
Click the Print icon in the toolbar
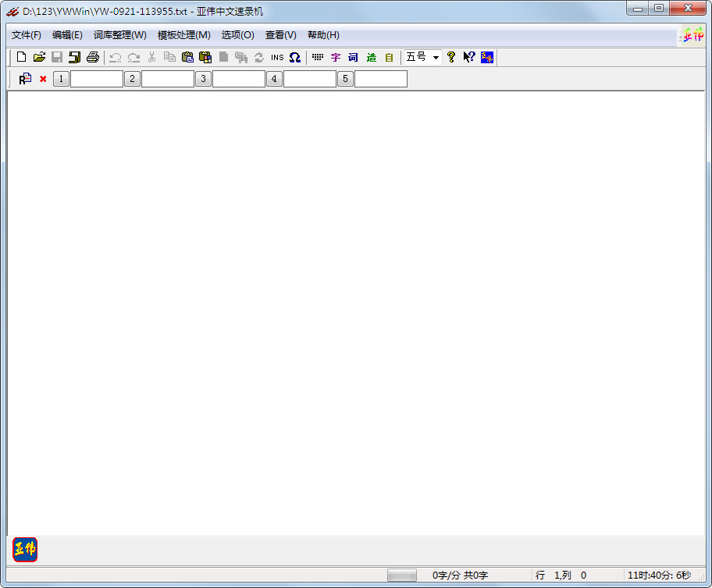click(x=93, y=57)
